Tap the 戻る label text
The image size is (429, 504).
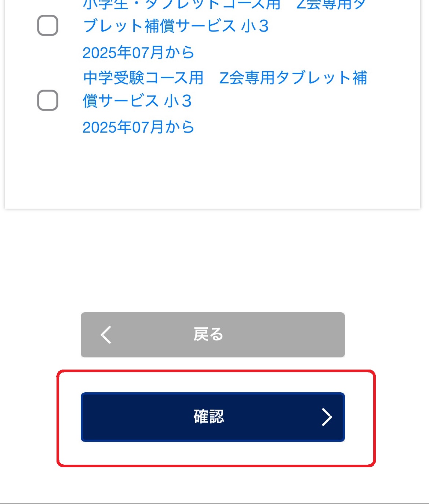point(208,335)
